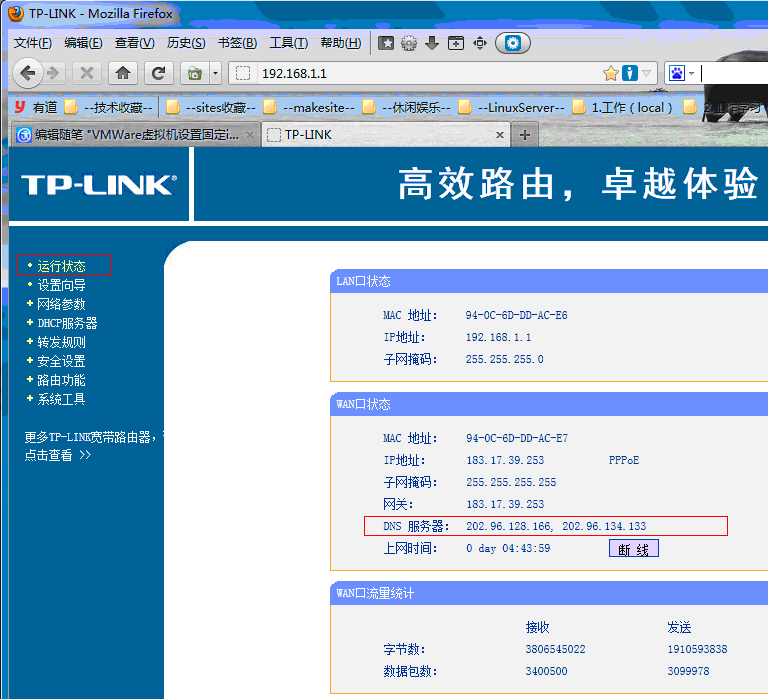Open the 1.工作 (local) bookmark folder
The width and height of the screenshot is (768, 699).
pyautogui.click(x=622, y=107)
